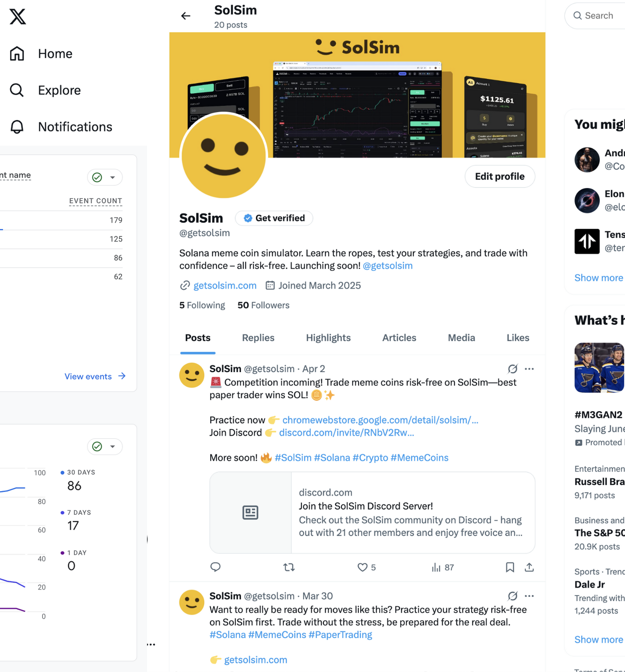
Task: Open the discord.com/invite link
Action: (x=346, y=433)
